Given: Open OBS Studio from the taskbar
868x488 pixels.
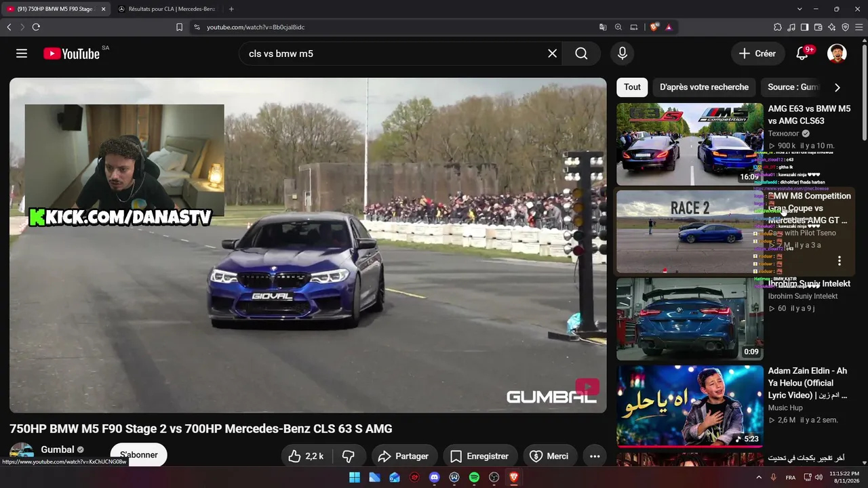Looking at the screenshot, I should [x=494, y=477].
